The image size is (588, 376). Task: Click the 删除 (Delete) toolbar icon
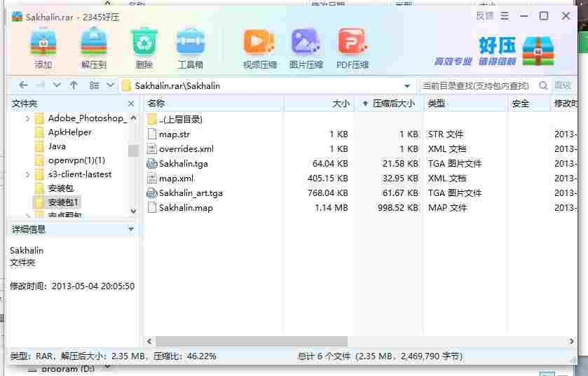(144, 49)
